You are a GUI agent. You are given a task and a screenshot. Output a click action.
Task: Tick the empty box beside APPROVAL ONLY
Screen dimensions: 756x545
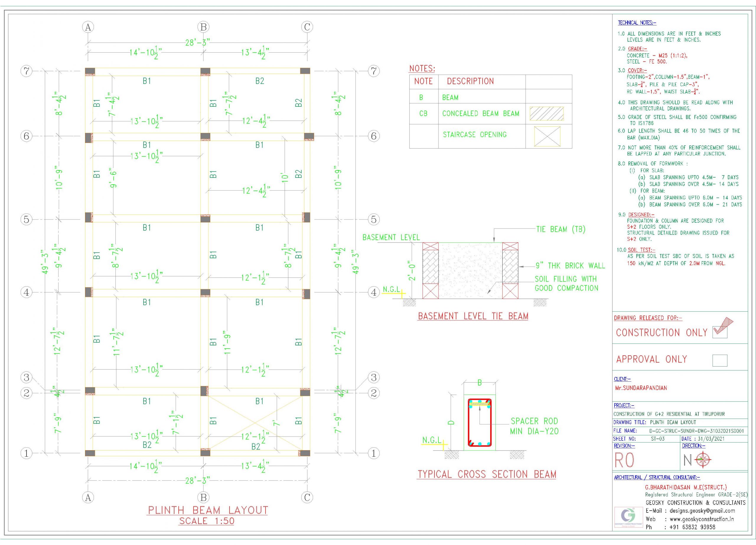720,360
